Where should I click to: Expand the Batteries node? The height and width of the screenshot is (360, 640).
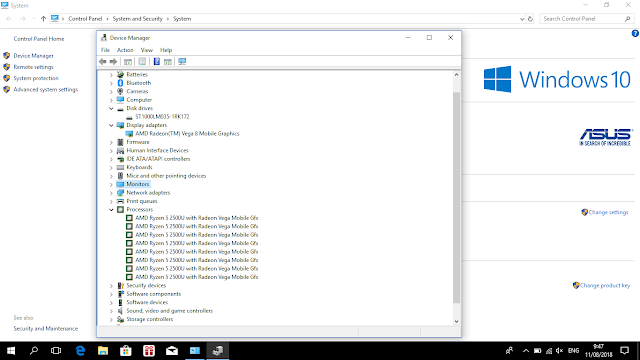111,75
